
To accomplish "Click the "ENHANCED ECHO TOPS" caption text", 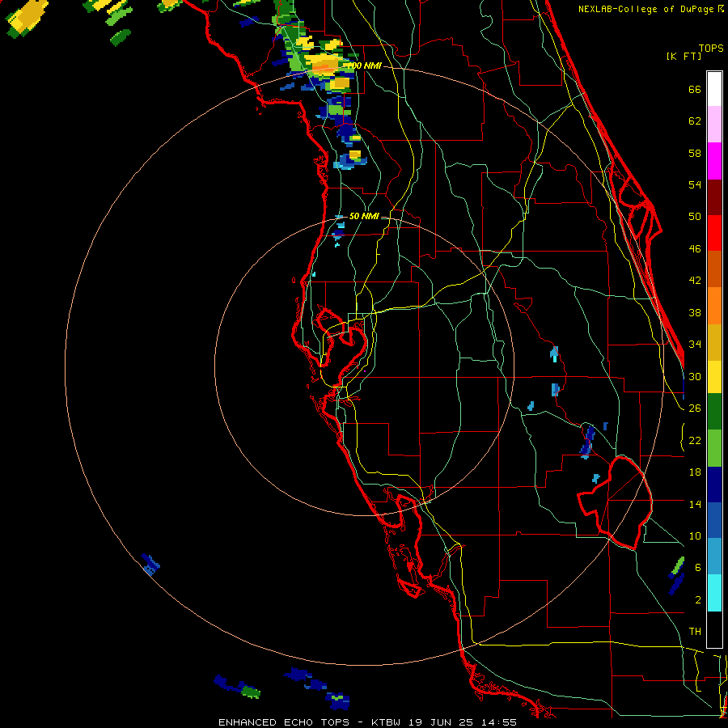I will coord(284,722).
